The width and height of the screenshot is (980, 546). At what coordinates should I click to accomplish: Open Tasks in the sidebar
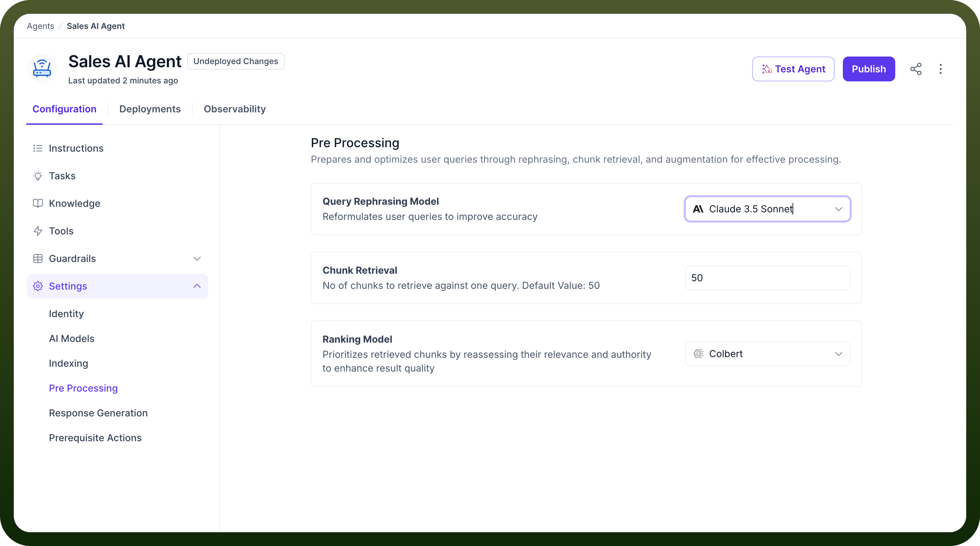117,176
